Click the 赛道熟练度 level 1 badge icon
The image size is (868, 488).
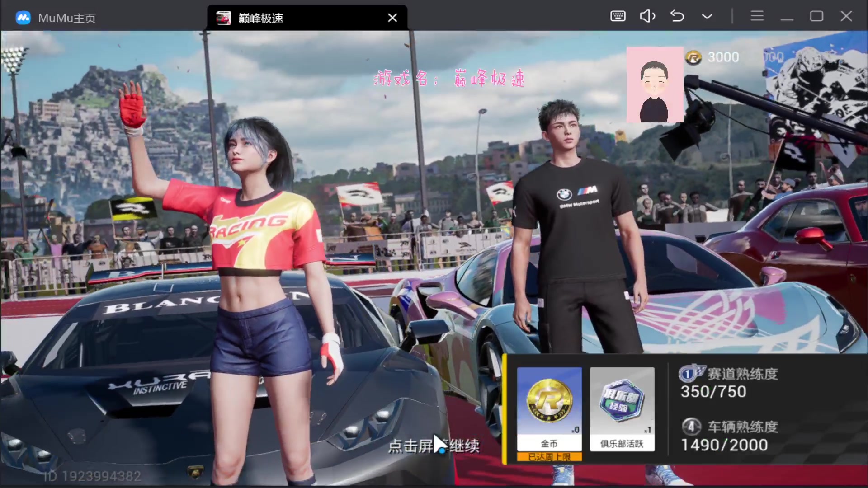pos(691,373)
